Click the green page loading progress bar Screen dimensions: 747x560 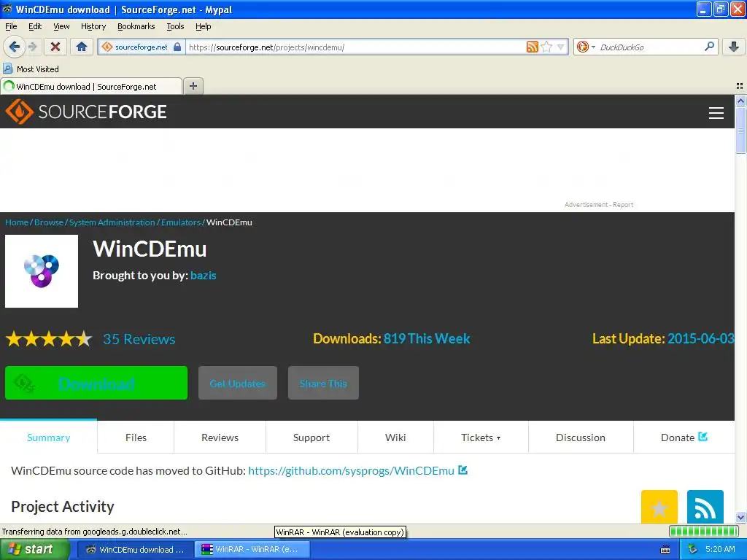point(704,531)
